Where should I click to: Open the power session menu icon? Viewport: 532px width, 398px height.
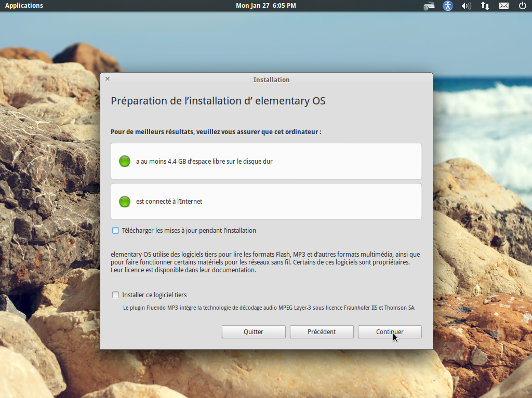point(523,6)
